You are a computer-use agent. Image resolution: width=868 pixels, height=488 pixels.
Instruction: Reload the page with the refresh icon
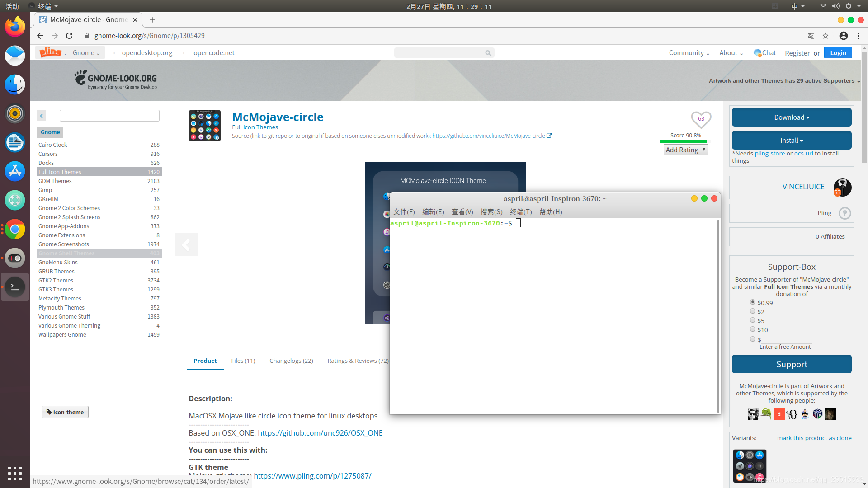[x=69, y=36]
